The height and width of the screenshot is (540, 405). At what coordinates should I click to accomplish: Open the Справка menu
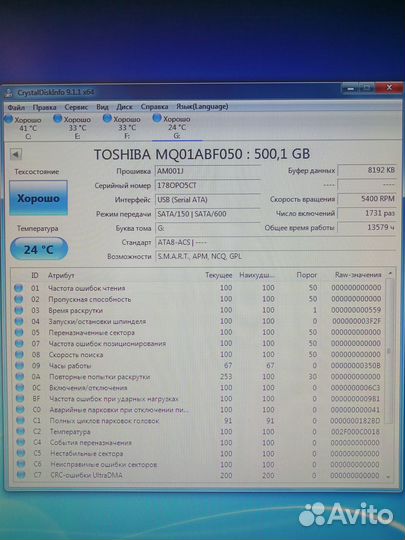pyautogui.click(x=154, y=107)
